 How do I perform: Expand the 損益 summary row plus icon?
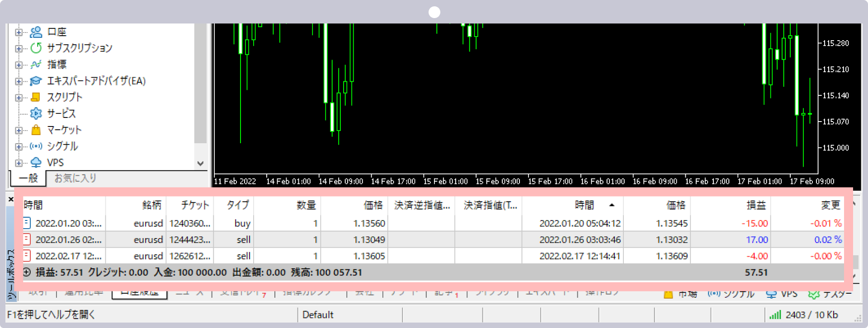27,272
